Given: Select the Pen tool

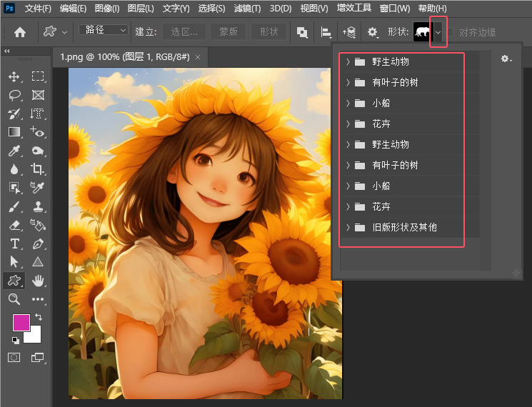Looking at the screenshot, I should point(38,243).
